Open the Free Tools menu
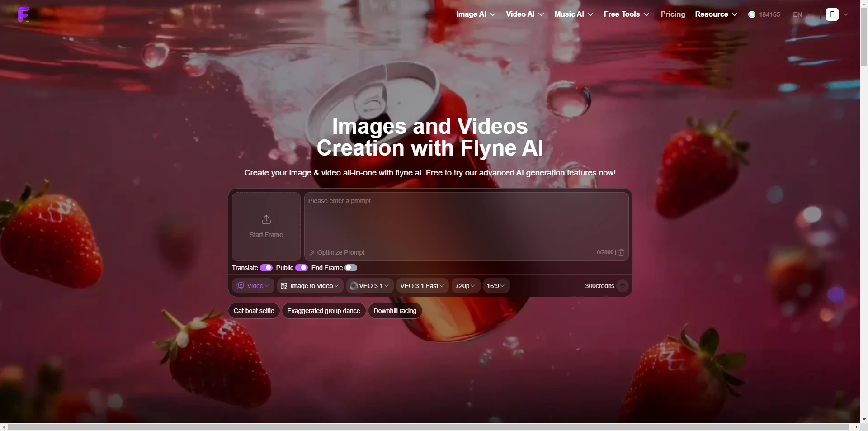The width and height of the screenshot is (868, 431). point(626,14)
